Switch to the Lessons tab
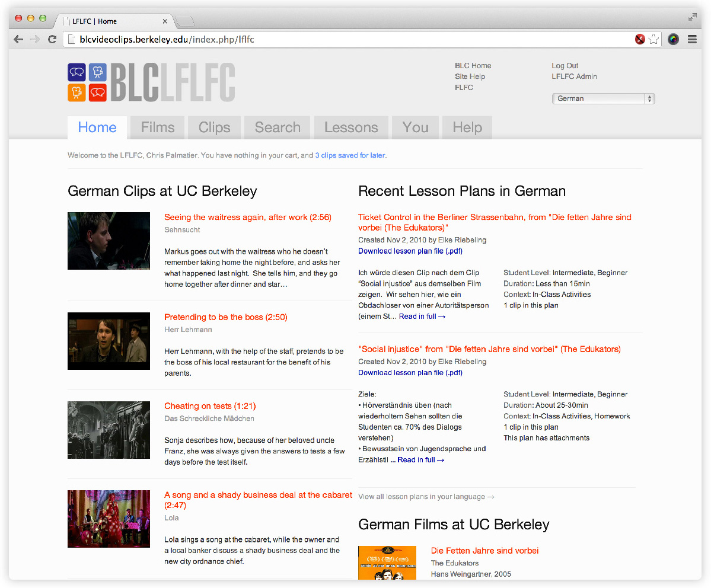 [x=351, y=127]
